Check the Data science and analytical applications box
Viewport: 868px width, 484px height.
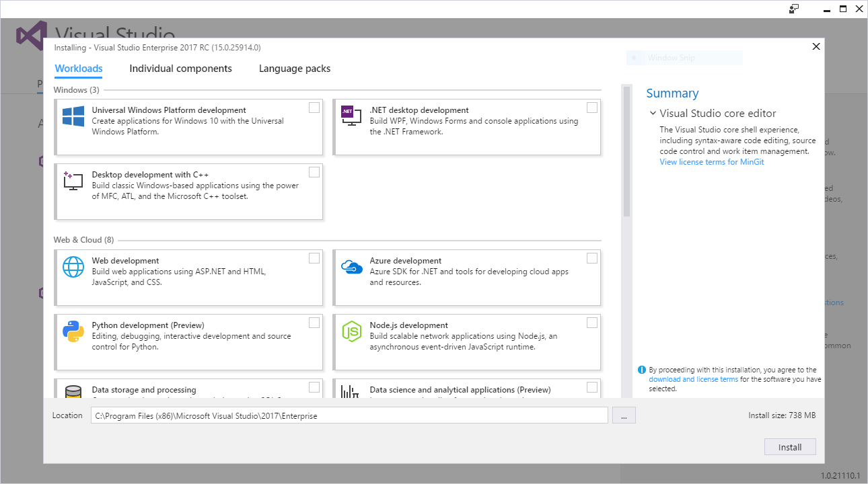[x=592, y=387]
